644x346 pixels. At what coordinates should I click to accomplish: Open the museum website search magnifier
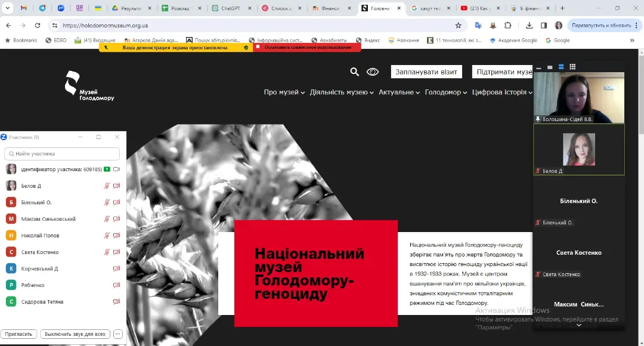click(x=354, y=72)
